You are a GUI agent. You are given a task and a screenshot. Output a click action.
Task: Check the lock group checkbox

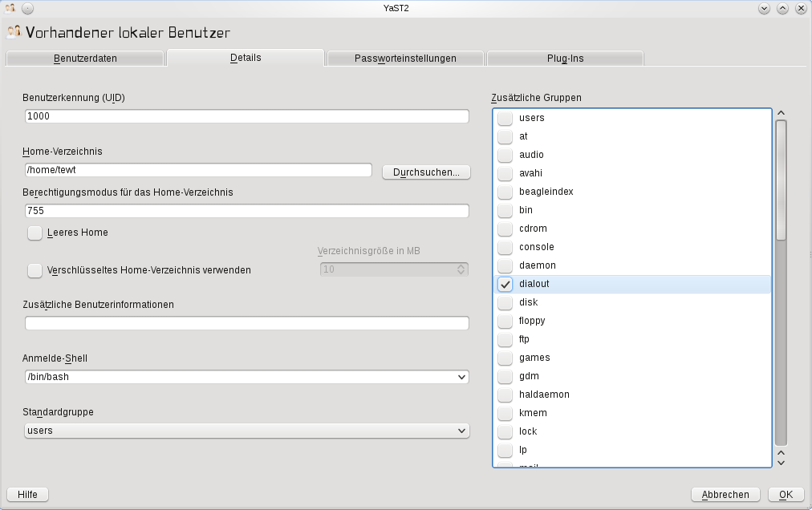tap(505, 432)
